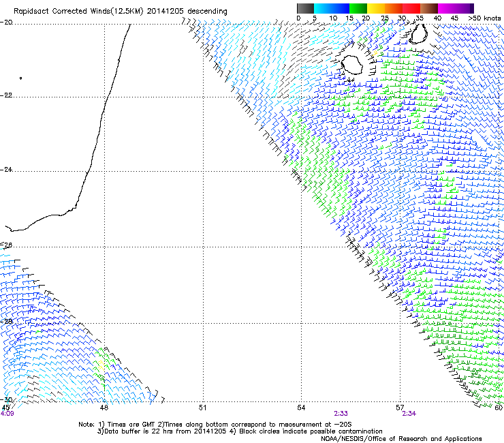The height and width of the screenshot is (443, 504).
Task: Click the NOAA/NESDIS credit line
Action: [401, 439]
